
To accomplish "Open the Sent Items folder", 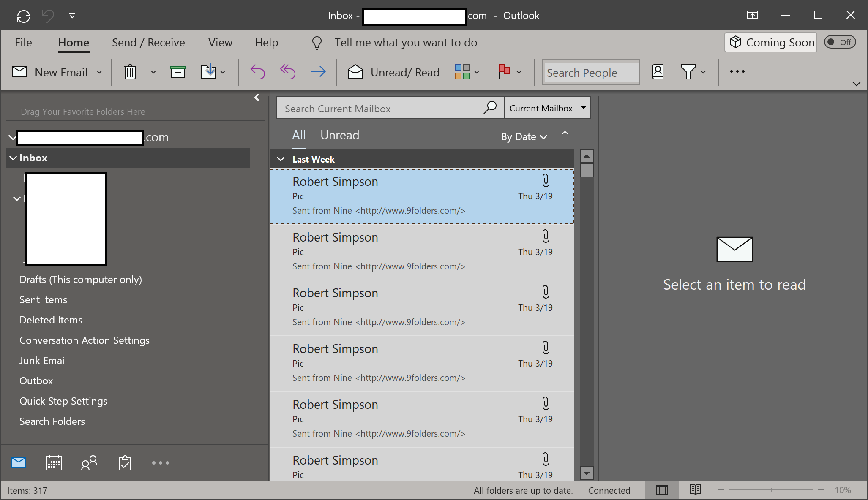I will (43, 300).
